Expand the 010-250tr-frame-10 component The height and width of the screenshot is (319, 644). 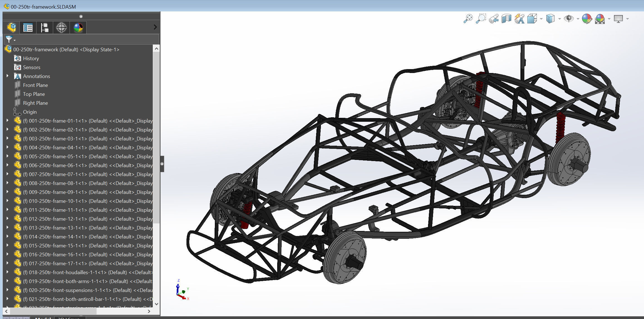8,201
